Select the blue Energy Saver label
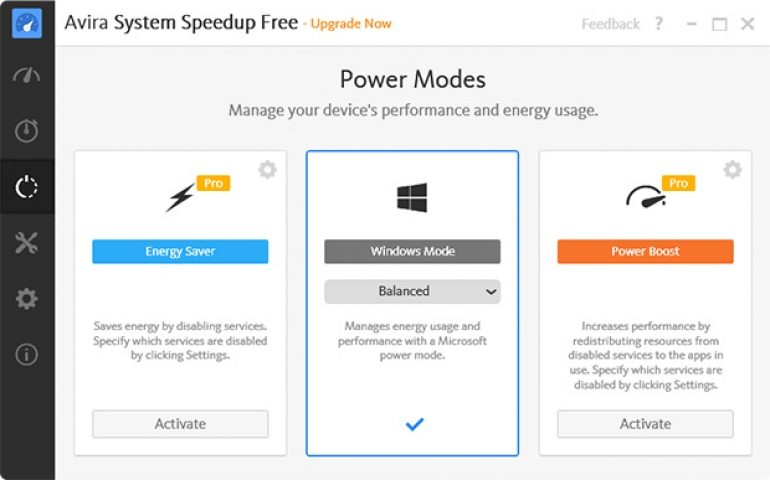This screenshot has width=770, height=480. coord(180,251)
